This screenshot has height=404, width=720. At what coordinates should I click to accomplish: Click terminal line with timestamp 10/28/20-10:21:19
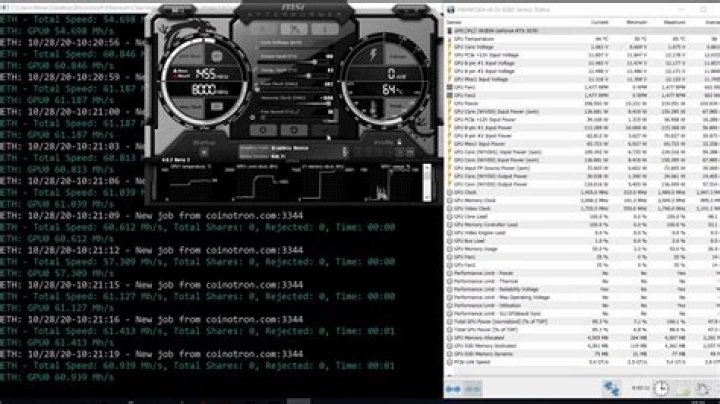tap(152, 354)
